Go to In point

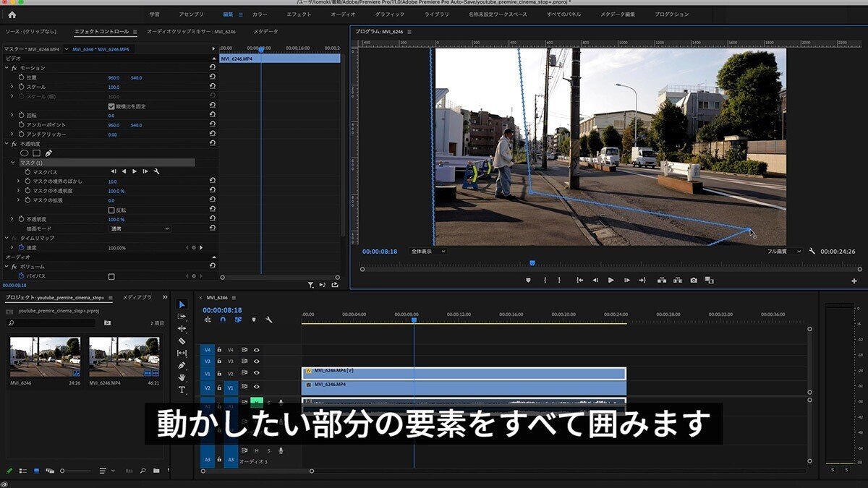point(579,280)
